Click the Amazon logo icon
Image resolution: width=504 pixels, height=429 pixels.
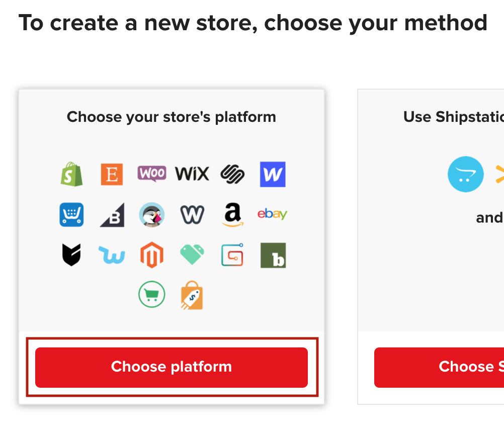pyautogui.click(x=232, y=214)
